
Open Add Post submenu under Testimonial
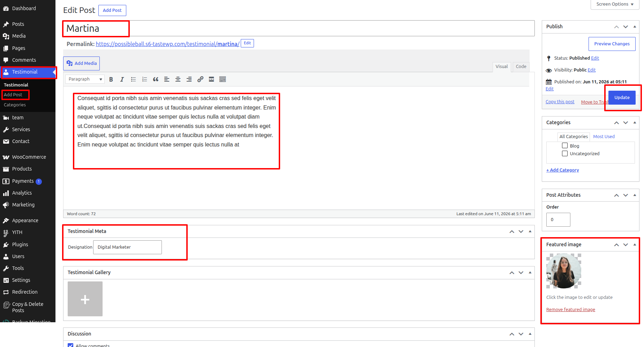[13, 95]
